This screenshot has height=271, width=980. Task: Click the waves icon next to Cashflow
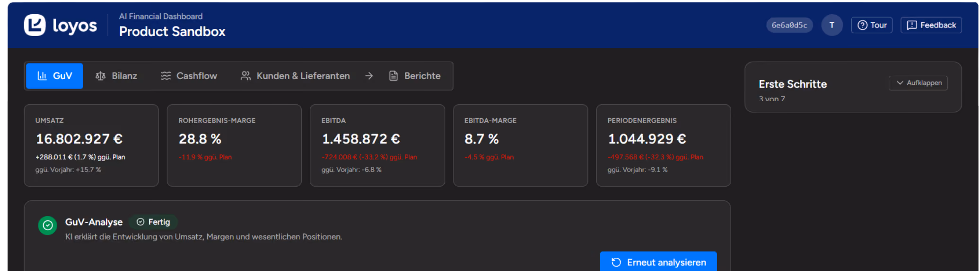pyautogui.click(x=166, y=76)
